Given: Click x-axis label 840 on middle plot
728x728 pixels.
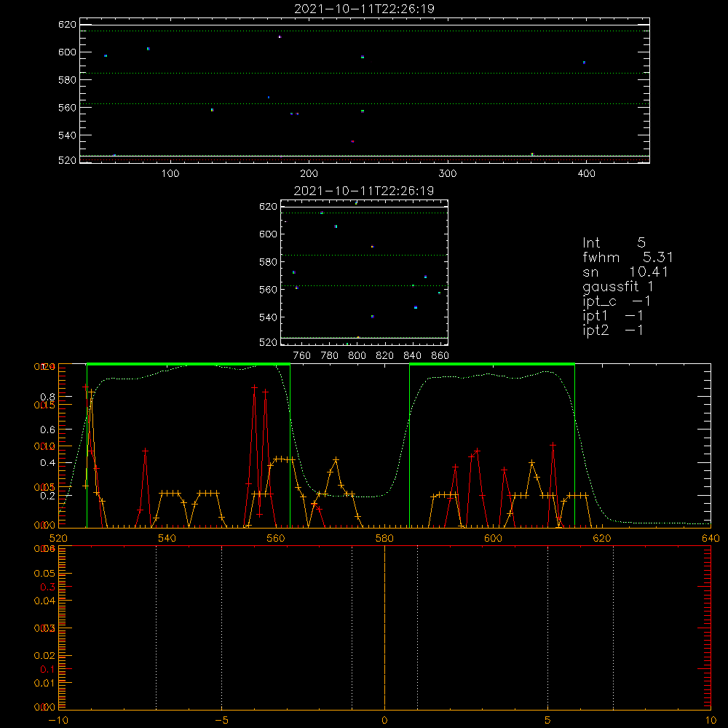Looking at the screenshot, I should pos(412,356).
